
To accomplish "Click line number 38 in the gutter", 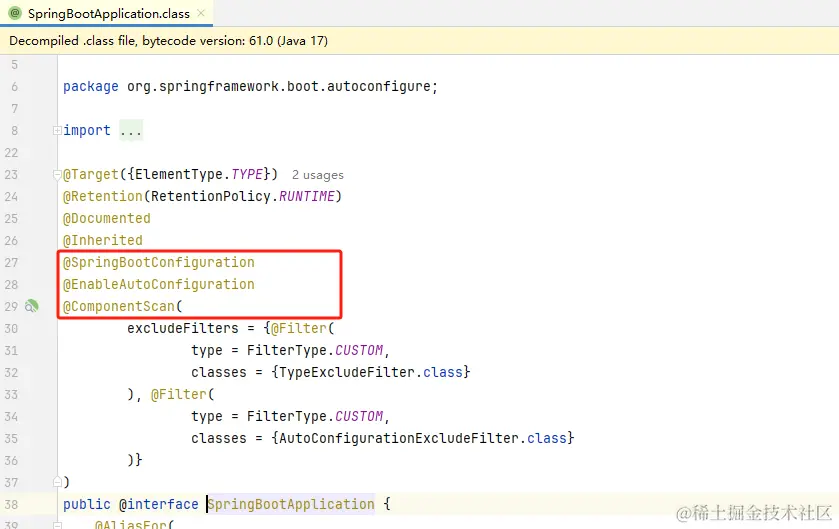I will click(11, 504).
